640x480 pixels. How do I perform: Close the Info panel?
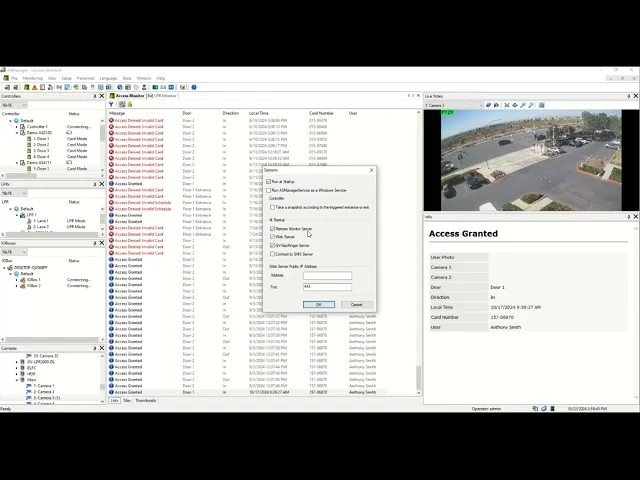[636, 217]
